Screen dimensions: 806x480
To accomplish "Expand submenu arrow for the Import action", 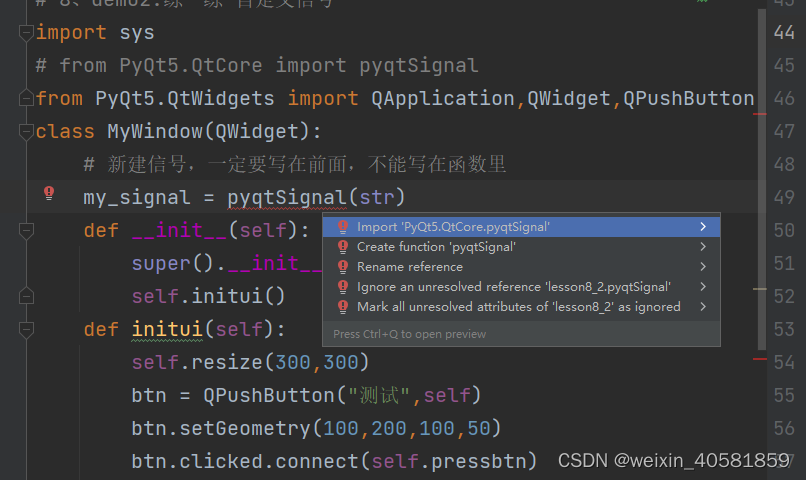I will (x=704, y=227).
